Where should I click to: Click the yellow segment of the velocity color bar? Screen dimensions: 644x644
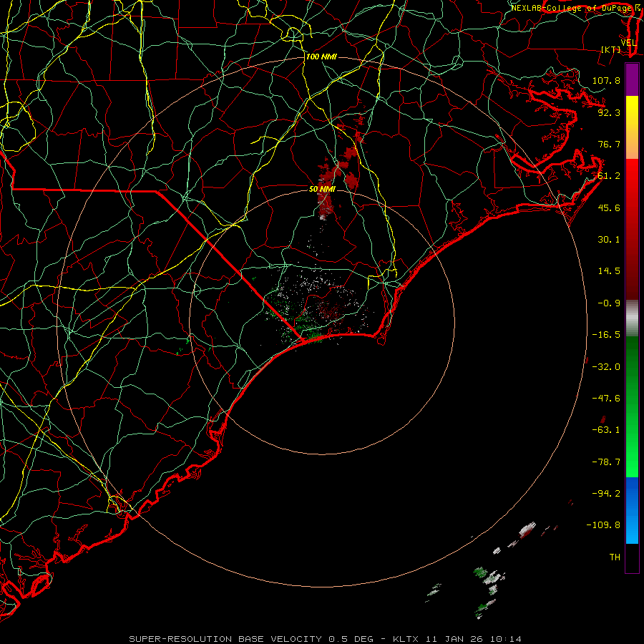coord(632,127)
